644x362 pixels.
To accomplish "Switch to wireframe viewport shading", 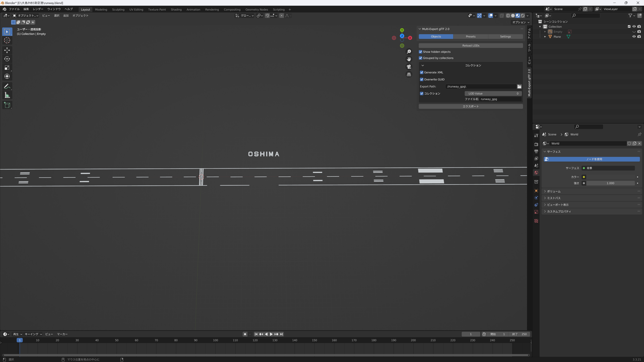I will 508,15.
